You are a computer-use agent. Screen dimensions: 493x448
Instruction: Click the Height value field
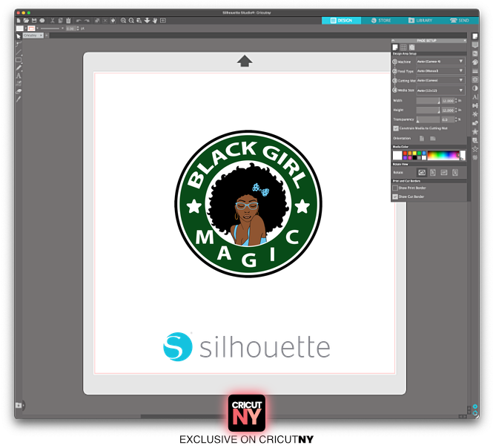(x=448, y=110)
